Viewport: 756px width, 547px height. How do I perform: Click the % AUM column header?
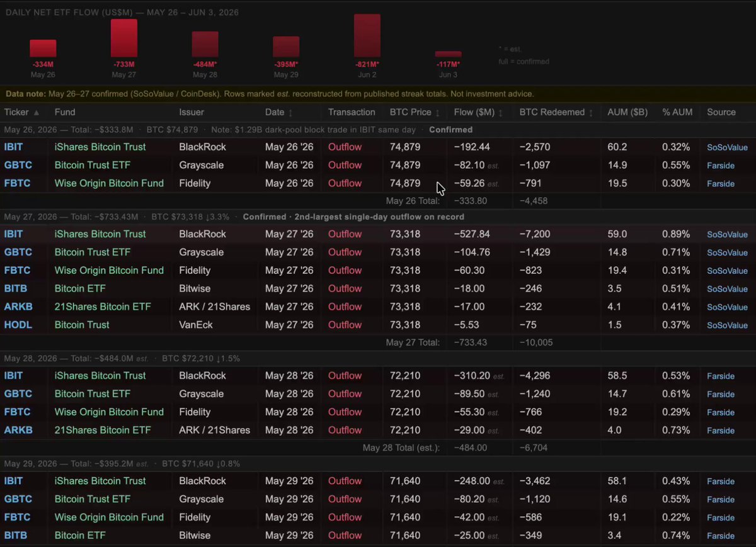(677, 112)
